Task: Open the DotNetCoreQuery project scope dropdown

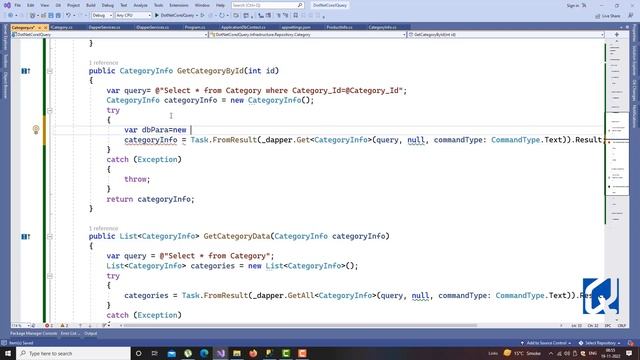Action: tap(109, 35)
